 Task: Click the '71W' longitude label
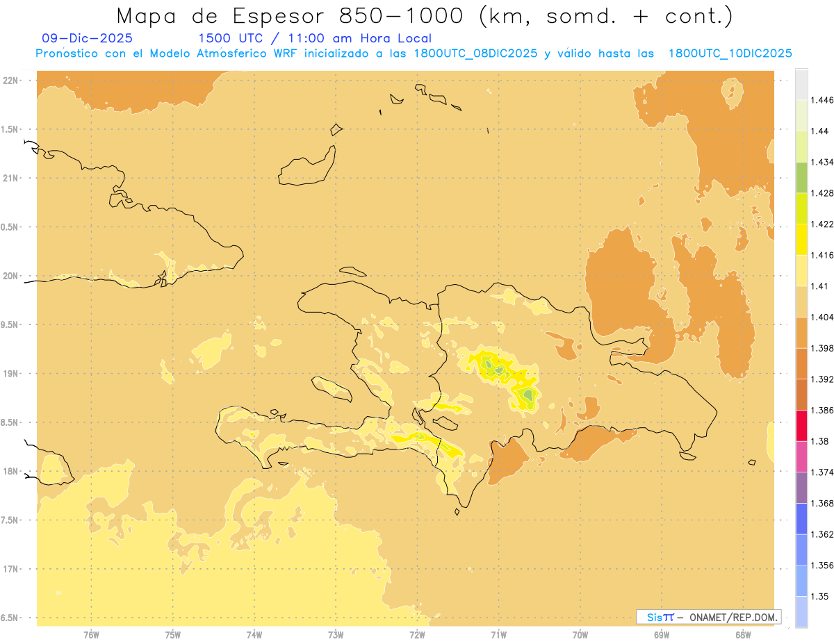point(498,635)
